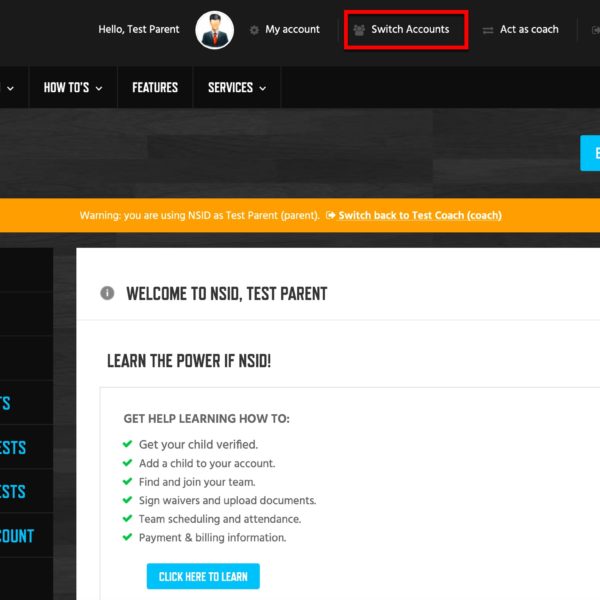Image resolution: width=600 pixels, height=600 pixels.
Task: Click the info icon beside the Welcome heading
Action: click(x=107, y=293)
